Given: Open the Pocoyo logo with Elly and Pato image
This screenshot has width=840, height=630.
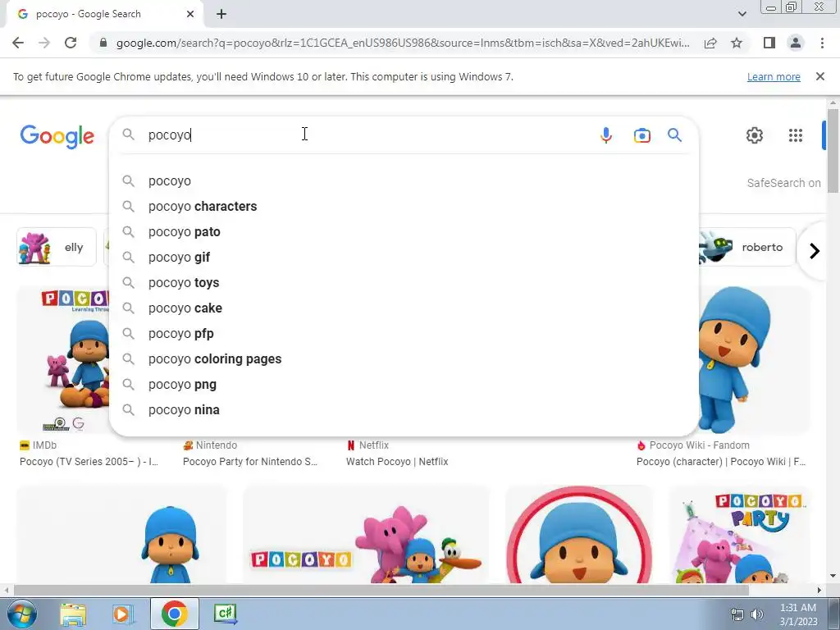Looking at the screenshot, I should [x=366, y=534].
